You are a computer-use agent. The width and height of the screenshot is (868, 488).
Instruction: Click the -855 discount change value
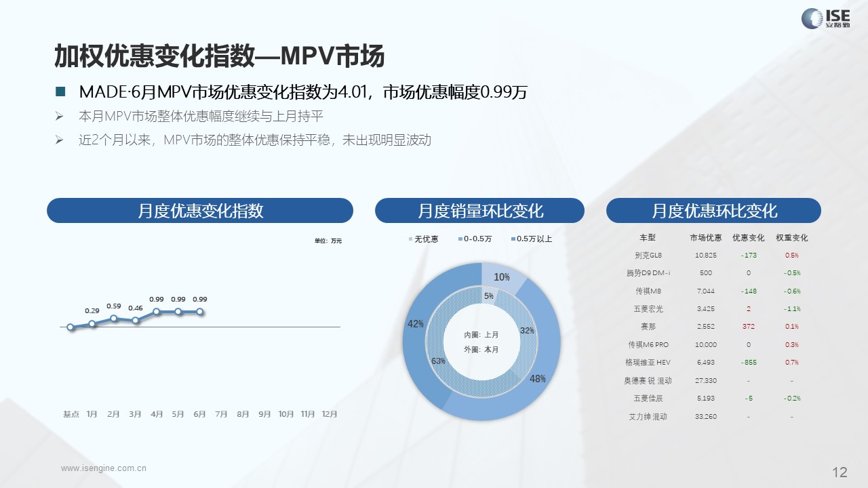pyautogui.click(x=749, y=363)
